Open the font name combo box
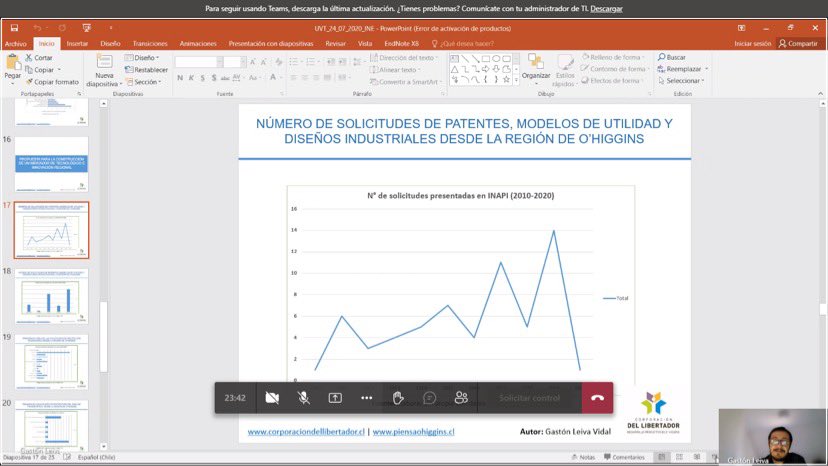The image size is (828, 466). point(199,62)
